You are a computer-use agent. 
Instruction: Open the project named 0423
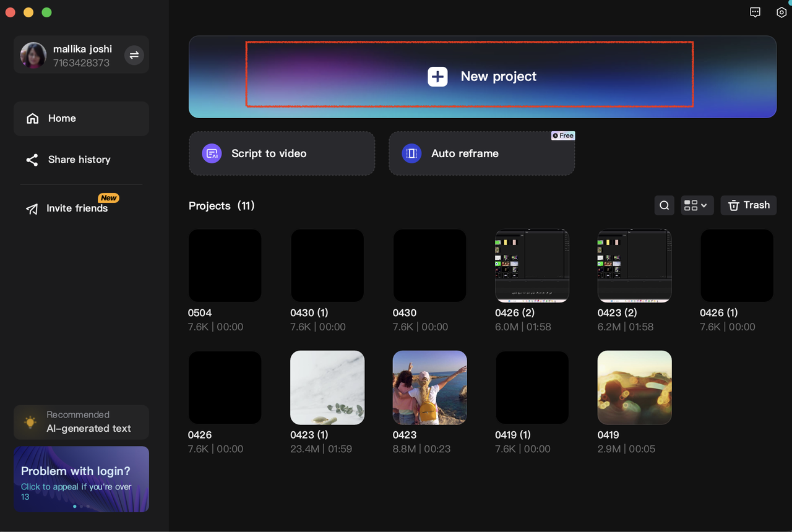coord(429,388)
